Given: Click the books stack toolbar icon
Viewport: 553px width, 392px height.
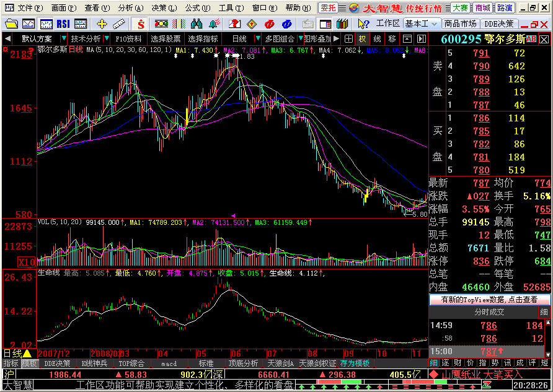Looking at the screenshot, I should pyautogui.click(x=342, y=24).
